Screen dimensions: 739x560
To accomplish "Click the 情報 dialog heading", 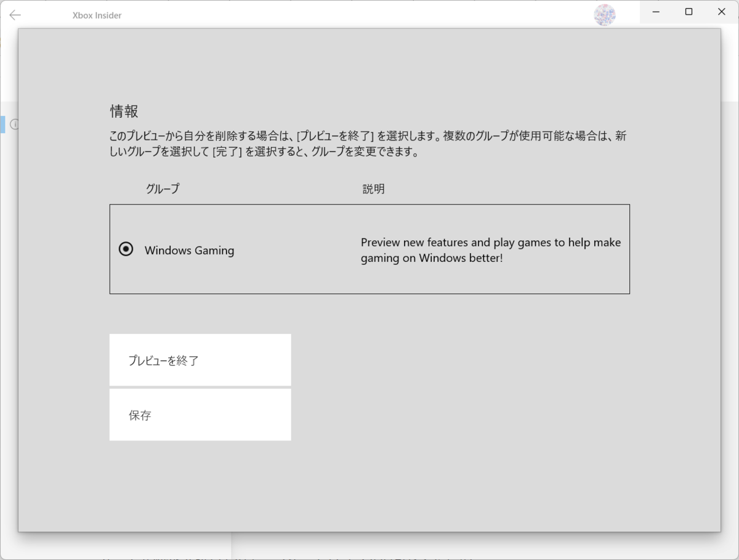I will tap(124, 111).
